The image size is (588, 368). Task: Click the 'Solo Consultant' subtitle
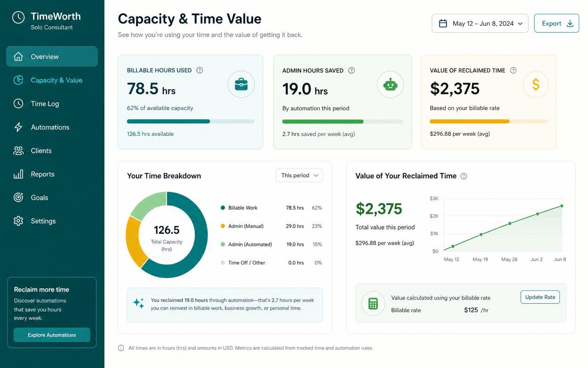(x=52, y=28)
